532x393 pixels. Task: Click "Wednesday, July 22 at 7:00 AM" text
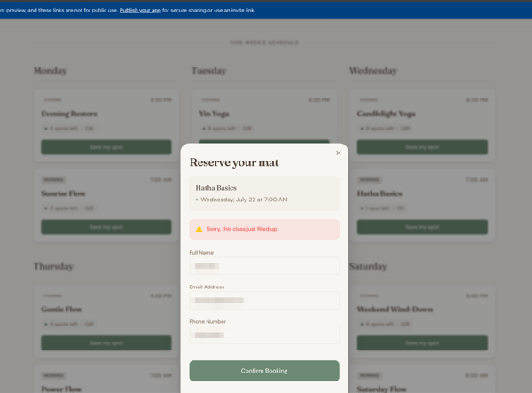point(244,200)
